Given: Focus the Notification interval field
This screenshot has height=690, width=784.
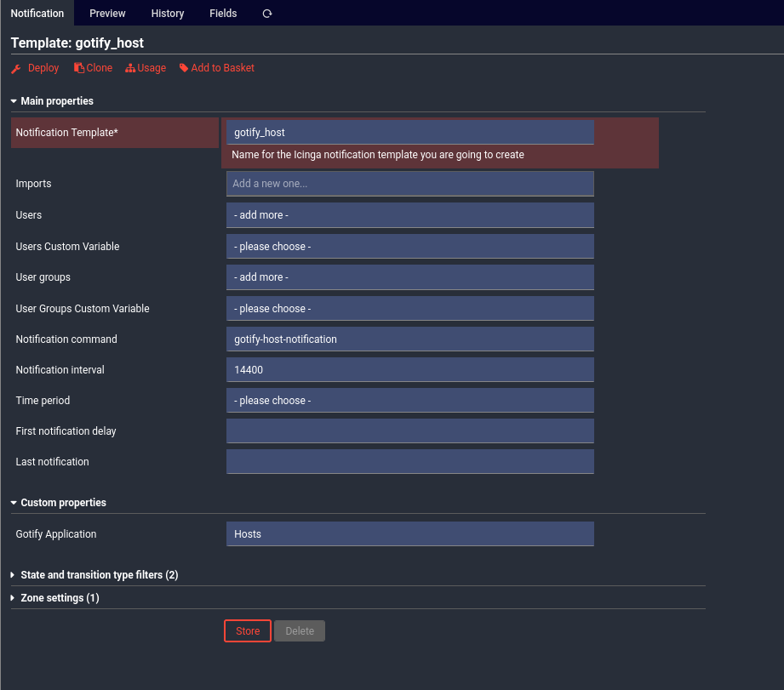Looking at the screenshot, I should click(x=409, y=370).
